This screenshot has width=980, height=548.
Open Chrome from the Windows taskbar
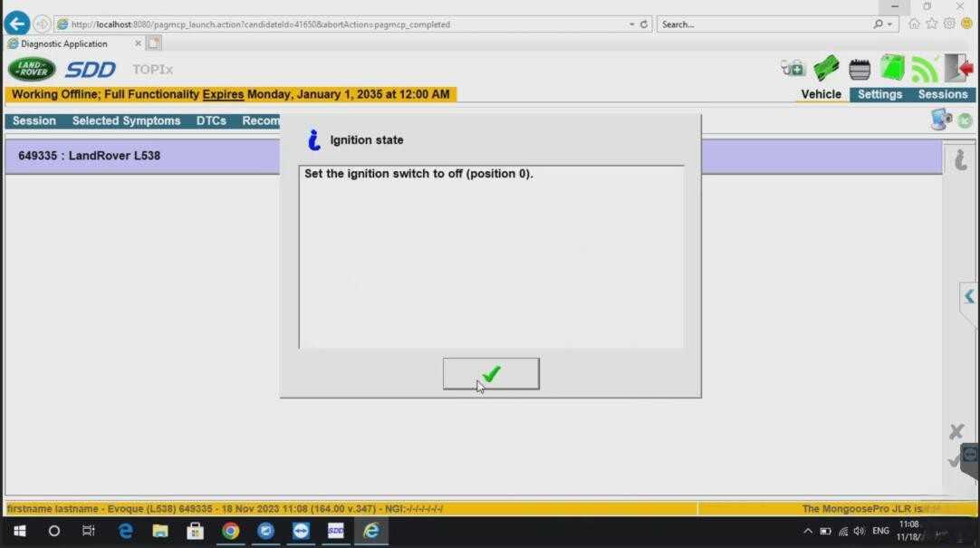tap(231, 531)
